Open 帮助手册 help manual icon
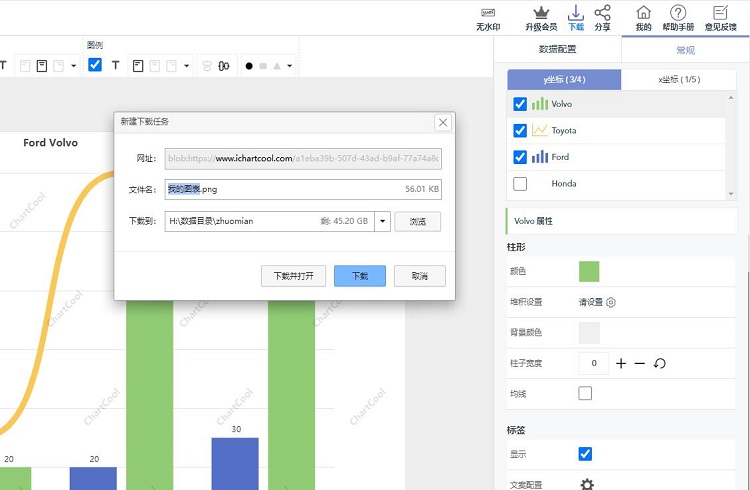The height and width of the screenshot is (490, 750). coord(678,13)
